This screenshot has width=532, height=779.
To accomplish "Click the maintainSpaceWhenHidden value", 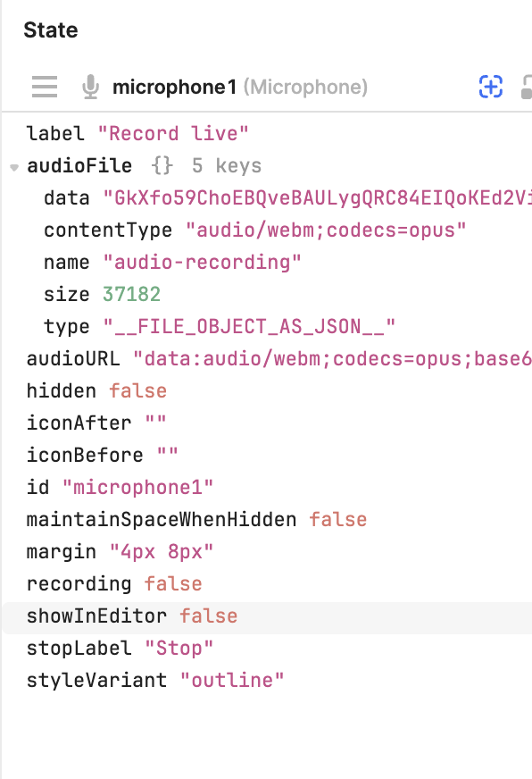I will (x=338, y=519).
